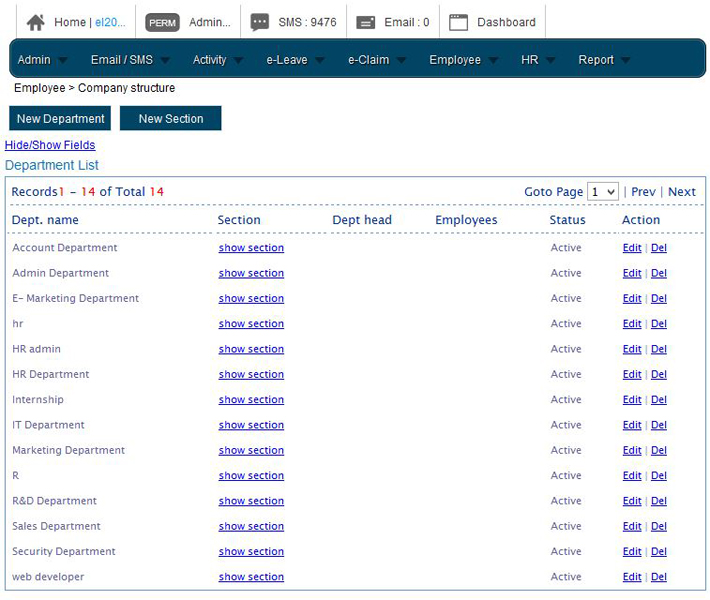Click the Dept. name column header
The width and height of the screenshot is (710, 600).
(45, 220)
